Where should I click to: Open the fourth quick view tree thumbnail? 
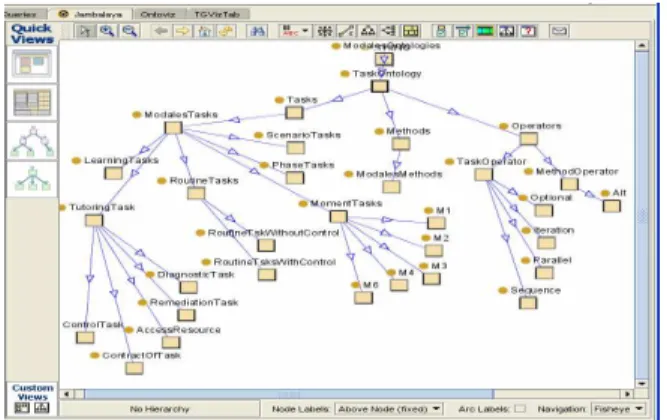coord(32,179)
